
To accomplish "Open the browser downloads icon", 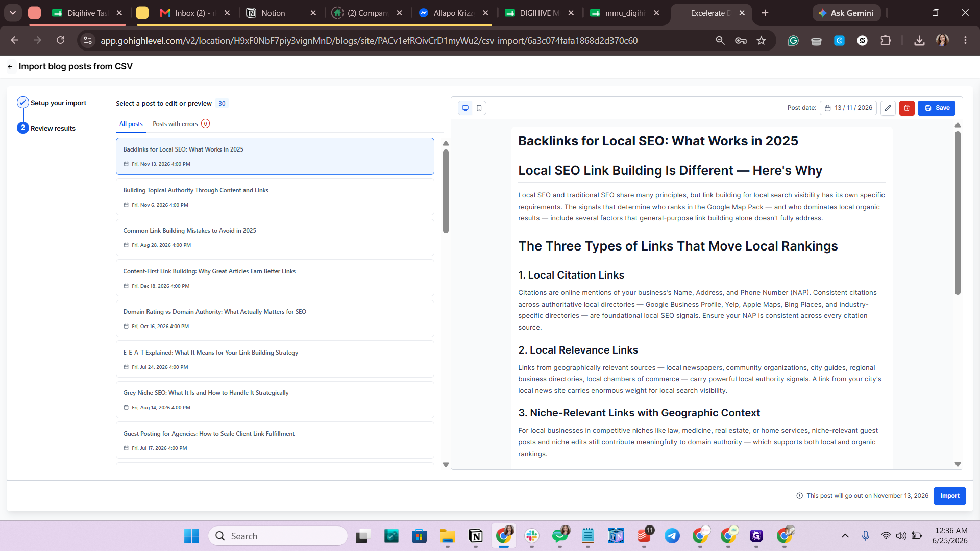I will click(x=919, y=40).
